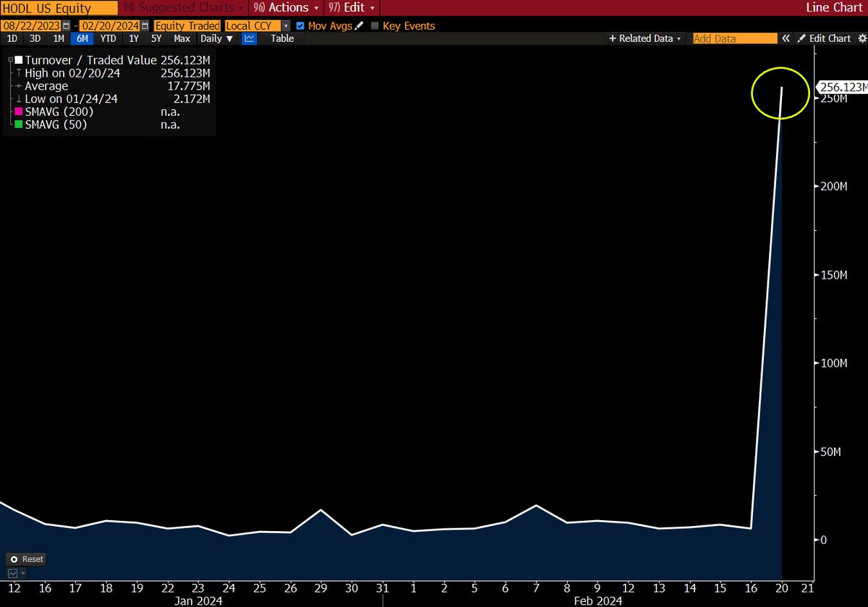This screenshot has height=607, width=868.
Task: Toggle the Mov Avgs checkbox
Action: pyautogui.click(x=299, y=25)
